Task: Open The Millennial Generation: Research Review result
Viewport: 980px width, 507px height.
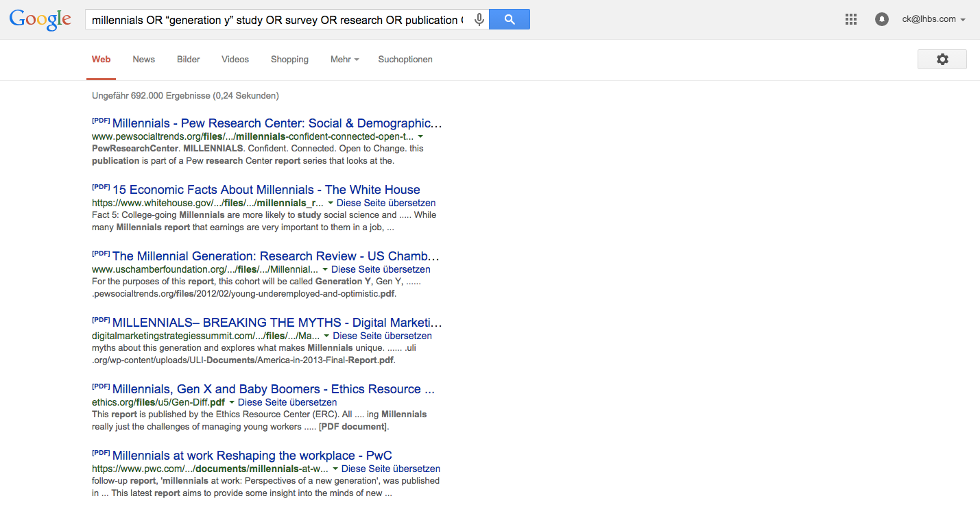Action: click(x=276, y=256)
